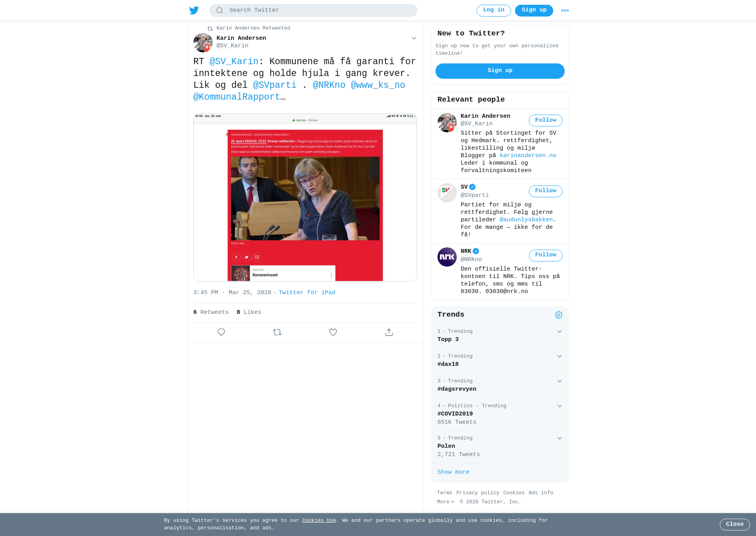Open the three-dot more menu in header
This screenshot has width=756, height=536.
pos(565,11)
